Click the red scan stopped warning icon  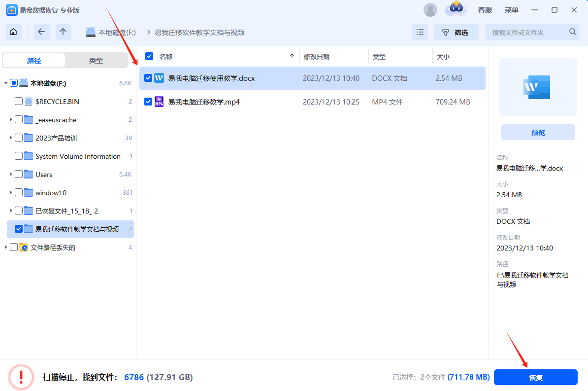pos(21,377)
